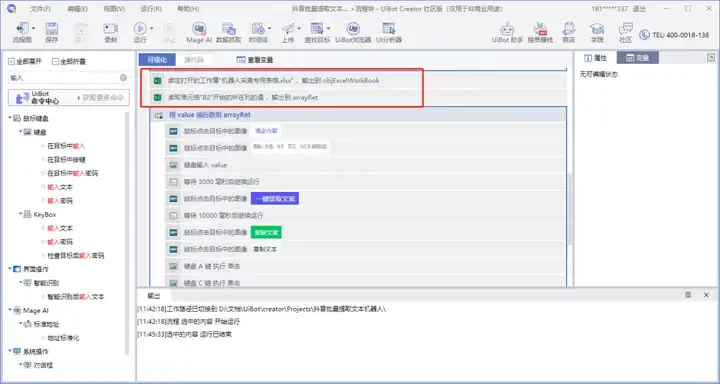
Task: Click the 保存 save icon
Action: point(51,29)
